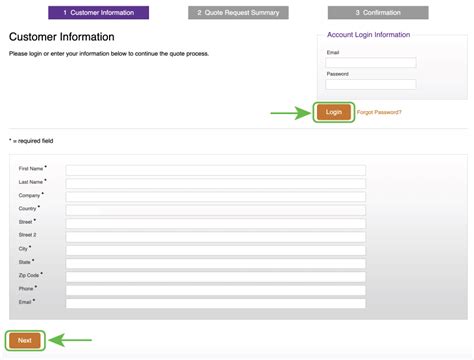Click the required field note text
The image size is (474, 360).
(31, 141)
